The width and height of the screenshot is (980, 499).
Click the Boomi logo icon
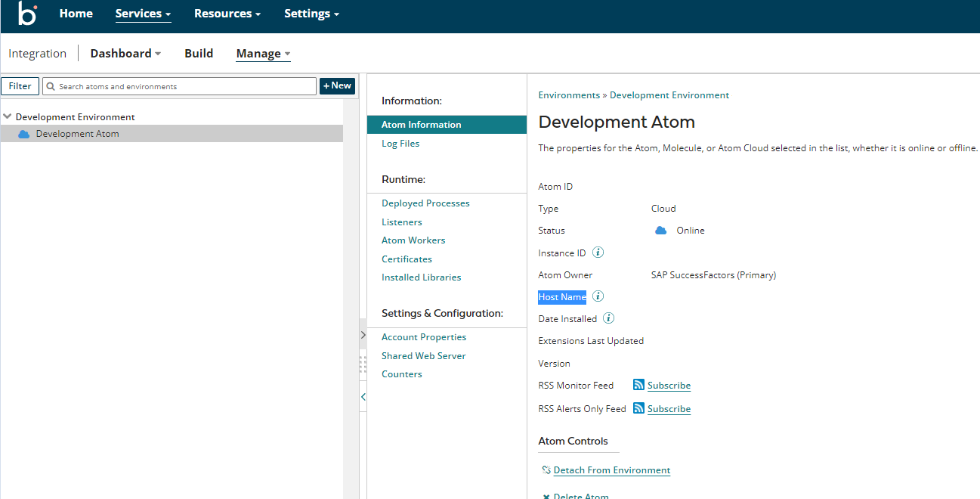coord(27,14)
